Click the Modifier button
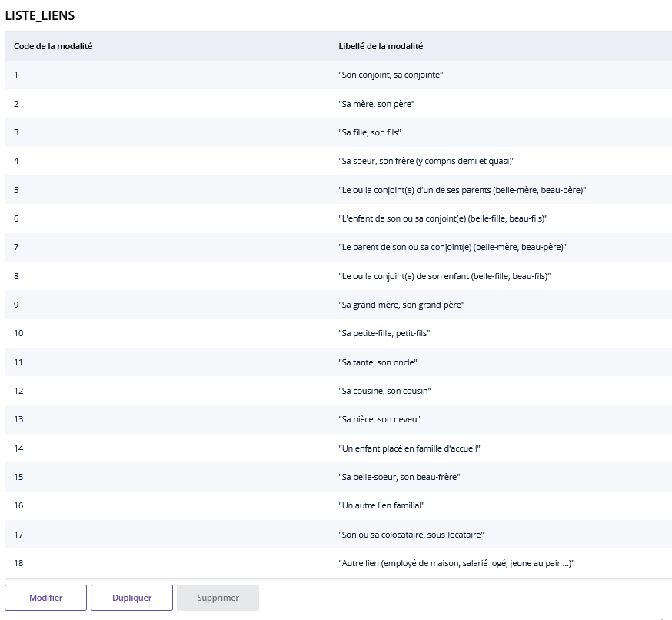This screenshot has height=620, width=672. [x=45, y=598]
